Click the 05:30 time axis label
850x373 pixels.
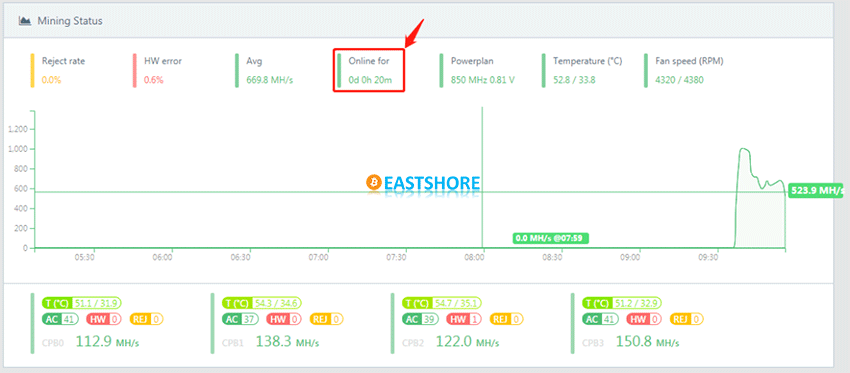click(85, 258)
